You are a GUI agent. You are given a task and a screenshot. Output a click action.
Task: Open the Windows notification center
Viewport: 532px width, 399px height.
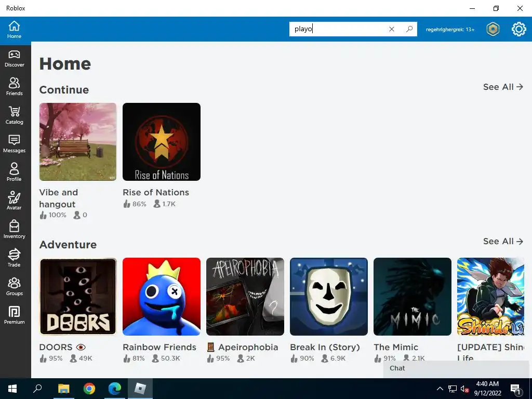click(x=516, y=389)
